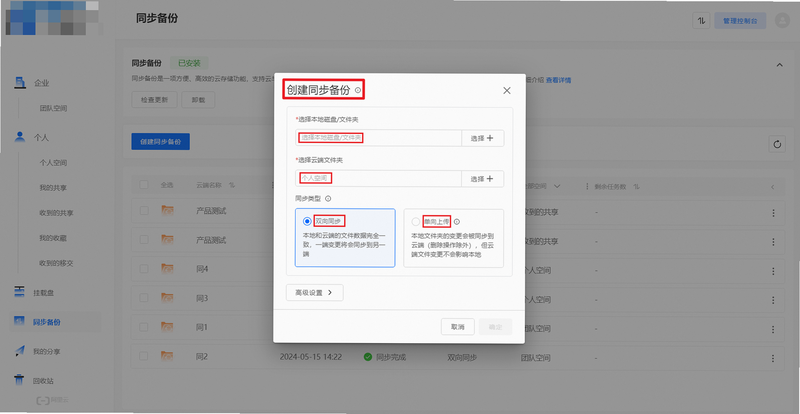Open 个人空间 in the sidebar

53,163
